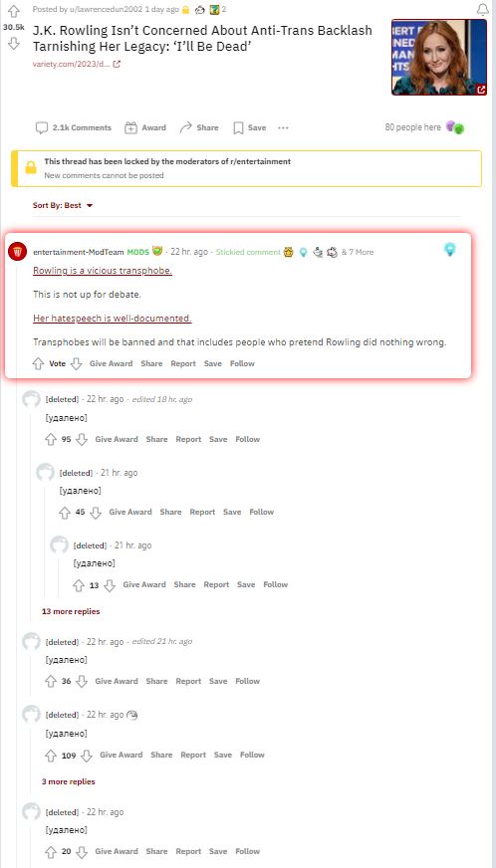Open the Sort By: Best dropdown
The image size is (496, 868).
pyautogui.click(x=63, y=205)
